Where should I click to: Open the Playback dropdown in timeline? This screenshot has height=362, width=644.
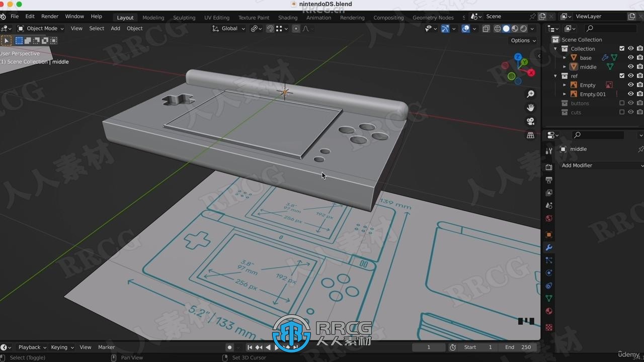tap(32, 347)
